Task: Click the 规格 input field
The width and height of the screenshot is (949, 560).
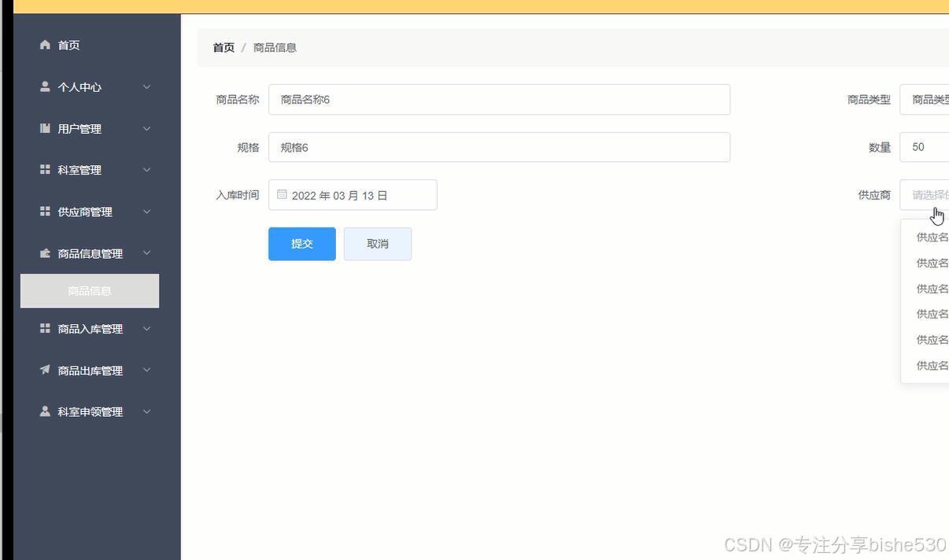Action: (499, 147)
